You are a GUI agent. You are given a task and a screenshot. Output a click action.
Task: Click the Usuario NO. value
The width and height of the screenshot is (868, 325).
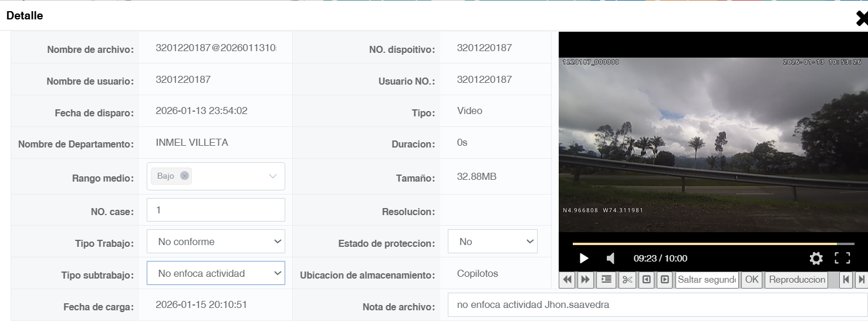(484, 79)
